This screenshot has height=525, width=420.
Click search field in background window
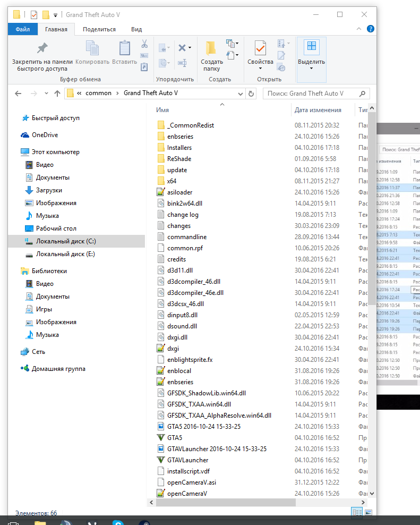point(400,150)
